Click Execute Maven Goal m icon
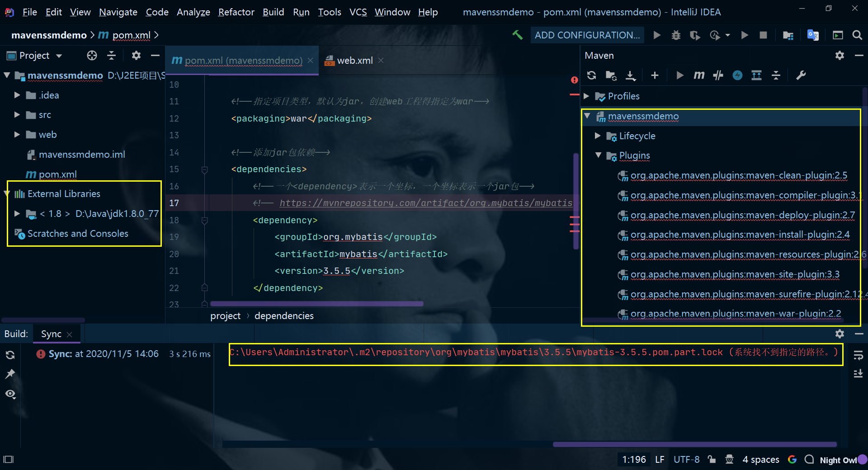The height and width of the screenshot is (470, 868). (x=699, y=75)
